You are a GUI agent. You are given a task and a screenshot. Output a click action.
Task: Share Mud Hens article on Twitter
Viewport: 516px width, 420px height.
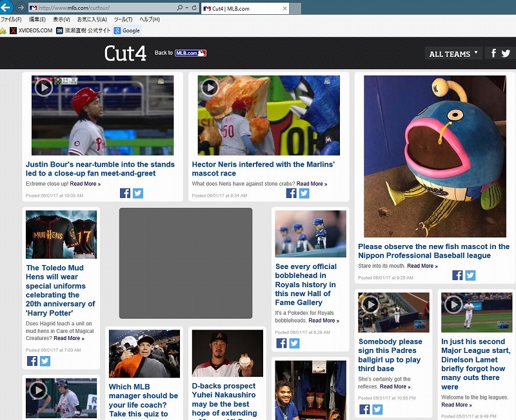pos(45,361)
